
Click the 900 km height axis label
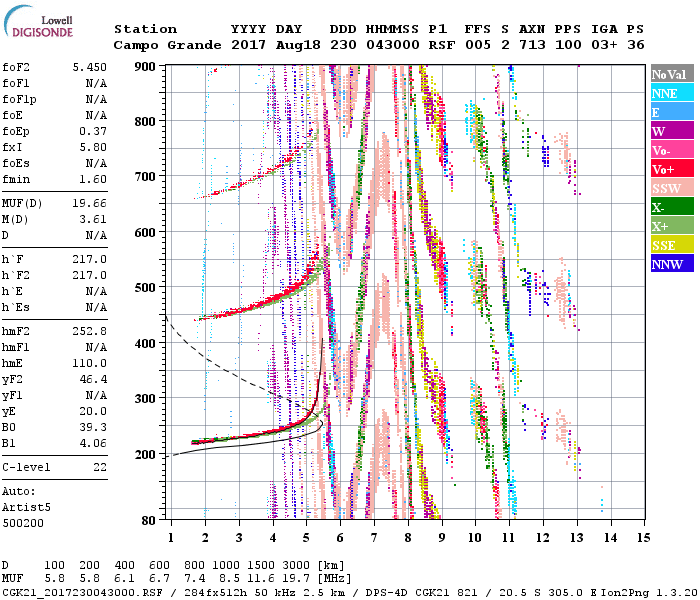145,67
